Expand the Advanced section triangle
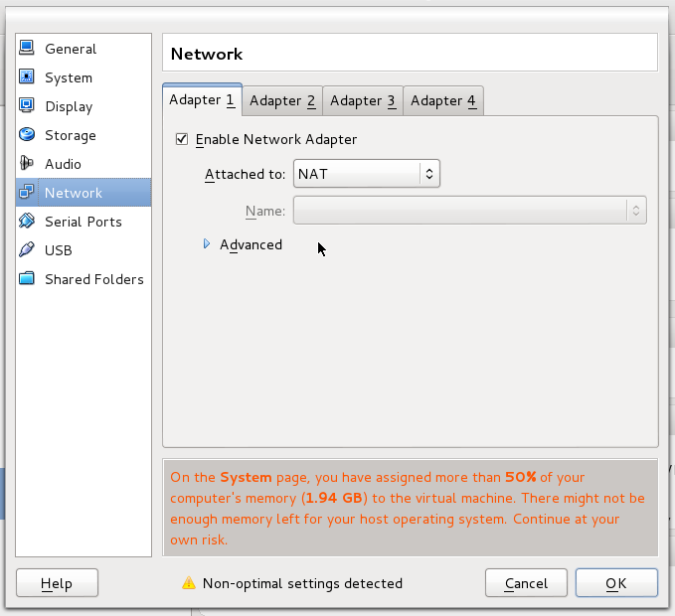Viewport: 675px width, 616px height. [207, 244]
